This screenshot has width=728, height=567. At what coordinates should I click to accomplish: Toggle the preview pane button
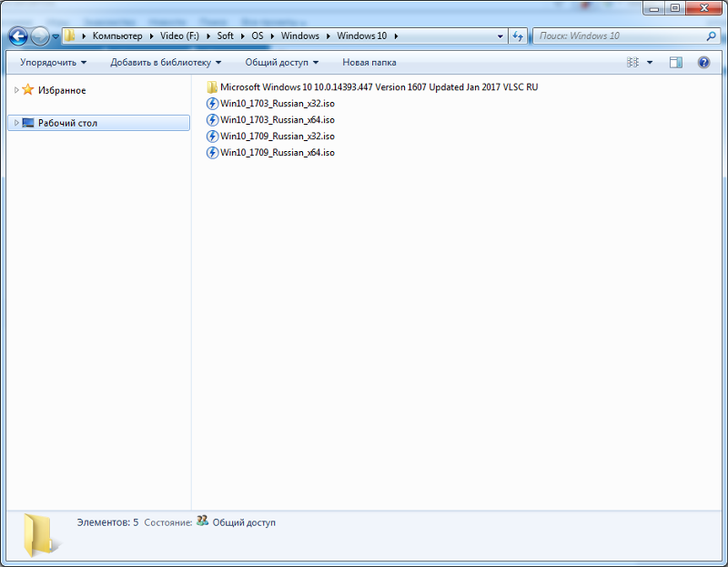675,62
